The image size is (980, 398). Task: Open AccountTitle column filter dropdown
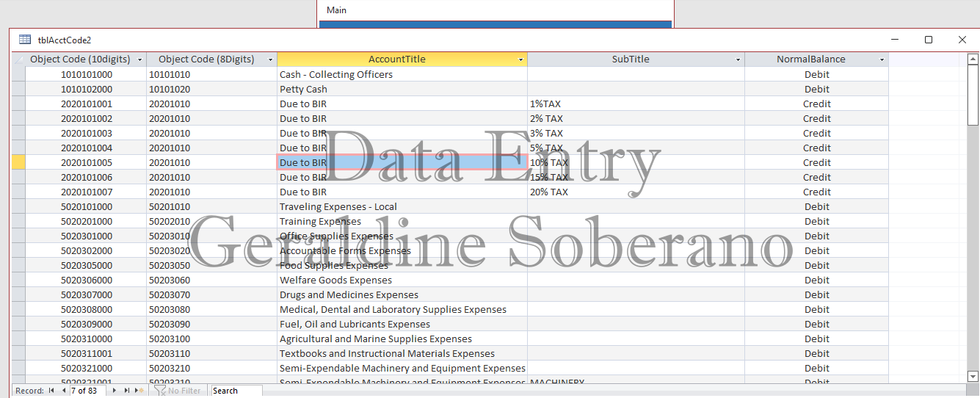521,59
